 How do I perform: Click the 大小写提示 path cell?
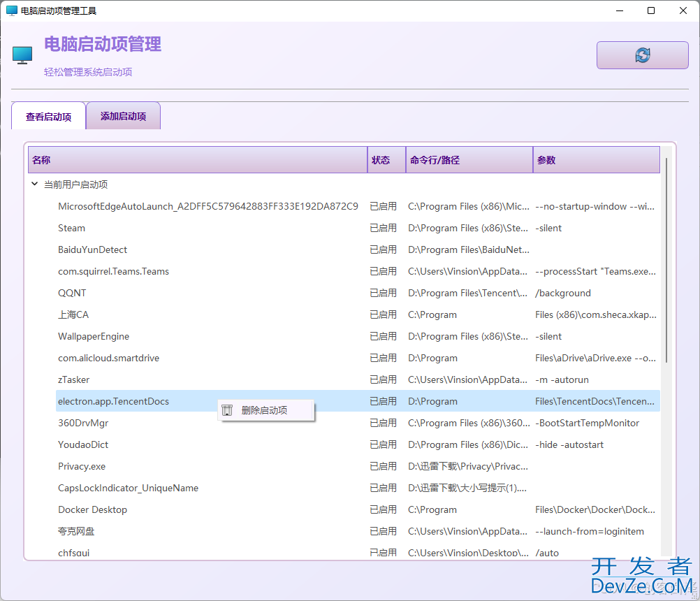[467, 488]
